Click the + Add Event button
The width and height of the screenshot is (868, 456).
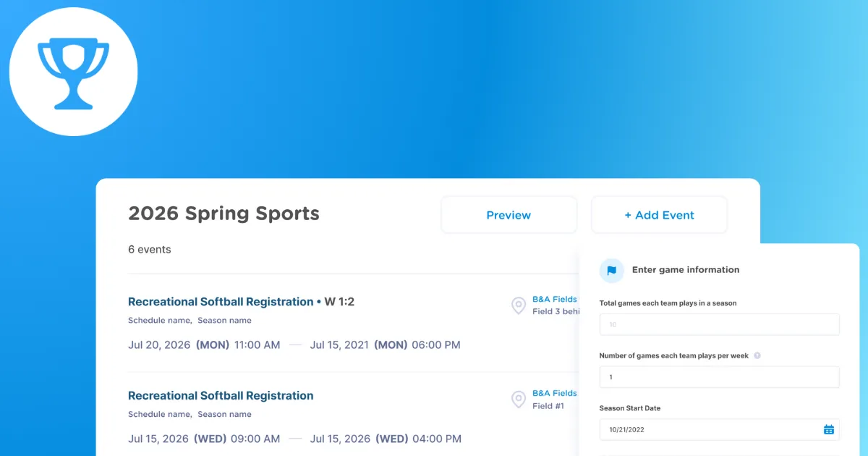tap(659, 215)
